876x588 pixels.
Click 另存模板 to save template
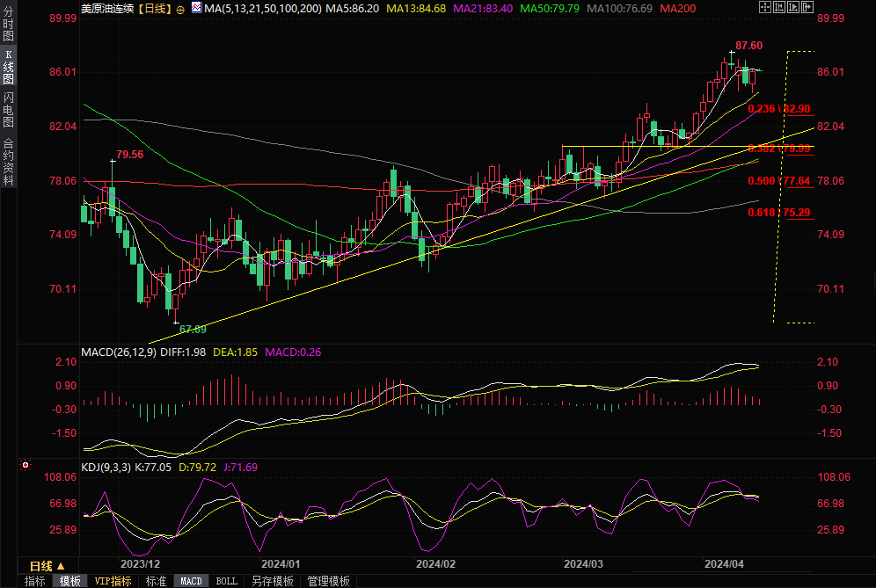pos(272,581)
